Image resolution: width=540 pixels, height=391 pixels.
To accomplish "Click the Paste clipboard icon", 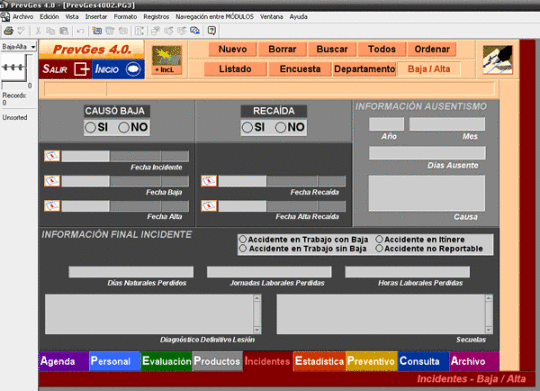I will point(64,31).
